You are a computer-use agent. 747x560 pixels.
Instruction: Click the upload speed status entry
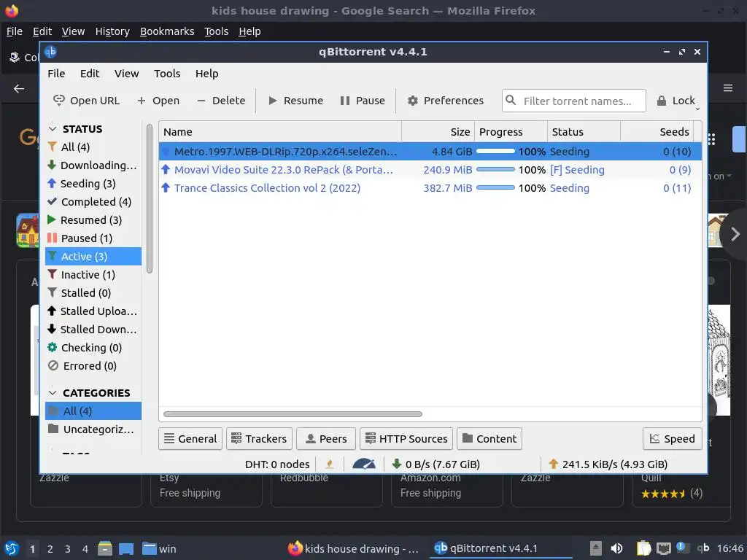[608, 464]
